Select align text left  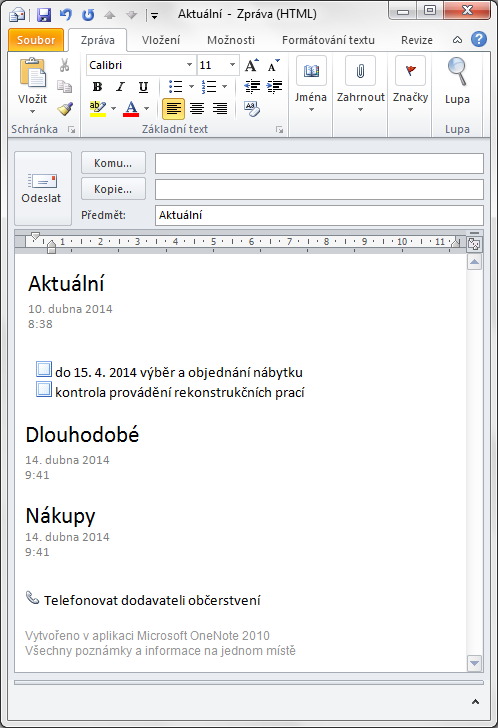tap(174, 109)
